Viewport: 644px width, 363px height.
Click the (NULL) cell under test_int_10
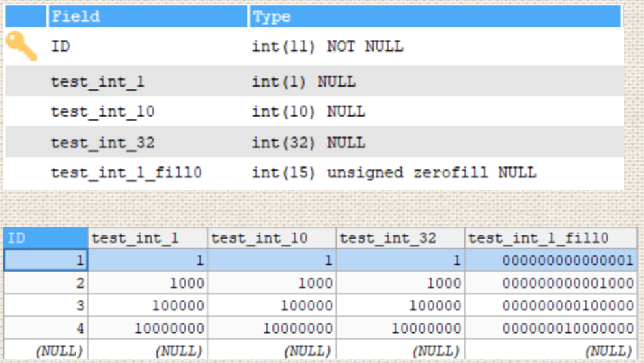(272, 350)
